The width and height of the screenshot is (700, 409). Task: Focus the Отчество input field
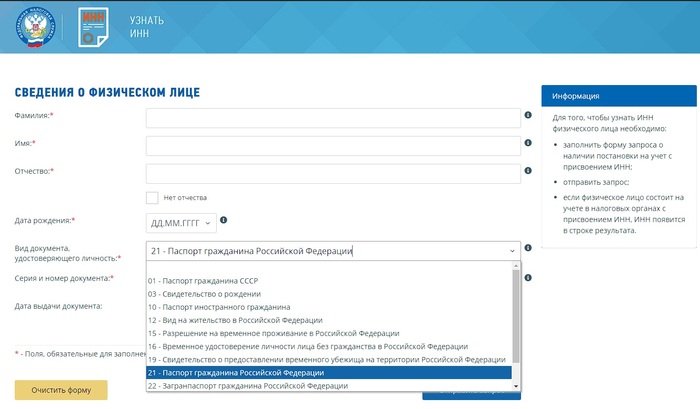[333, 174]
